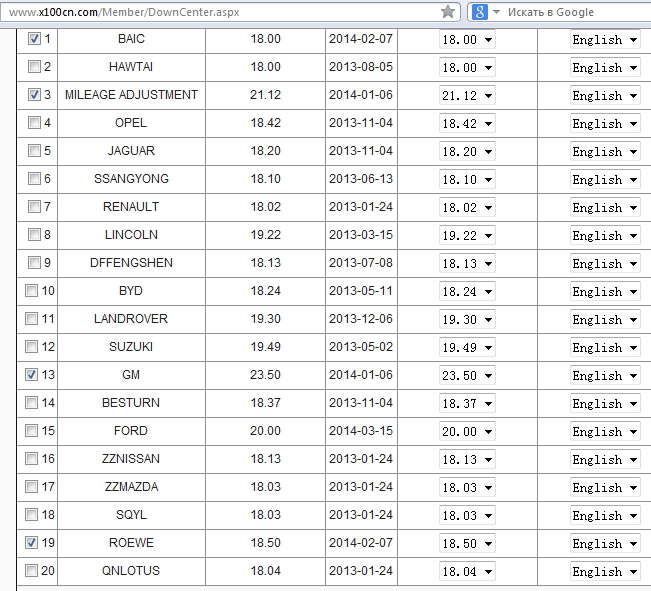Image resolution: width=651 pixels, height=591 pixels.
Task: Open ROEWE version dropdown 18.50
Action: [x=467, y=544]
